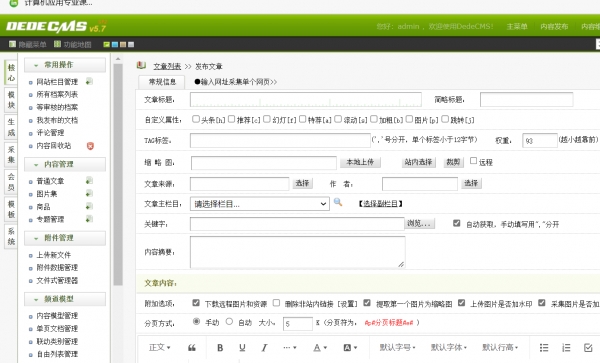The image size is (600, 363).
Task: Check the 幻灯[f] attribute
Action: click(x=267, y=119)
